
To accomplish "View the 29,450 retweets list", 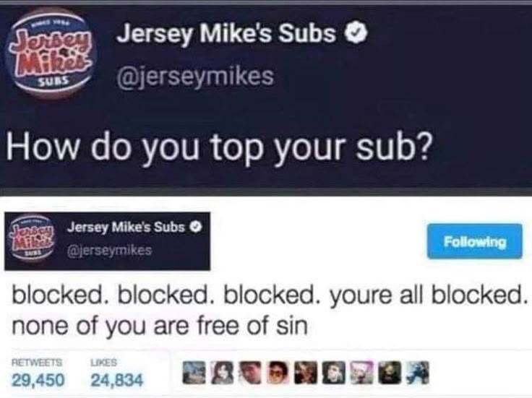I will pyautogui.click(x=38, y=373).
